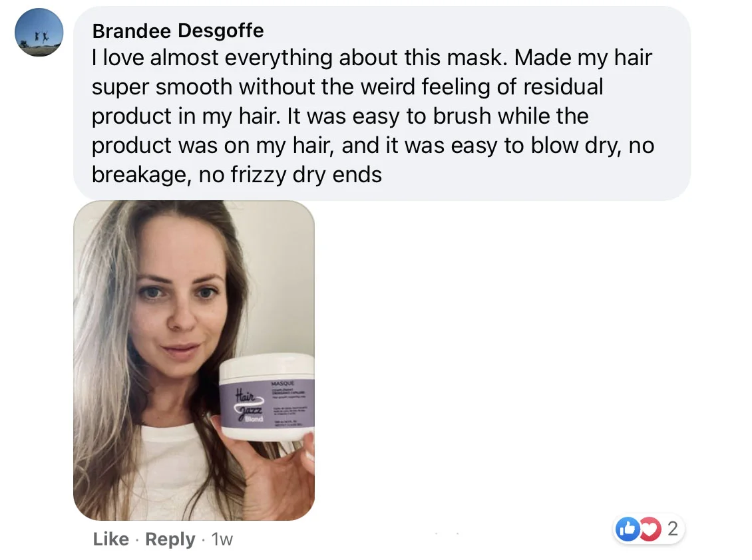Click the woman's face in the photo

(x=181, y=298)
